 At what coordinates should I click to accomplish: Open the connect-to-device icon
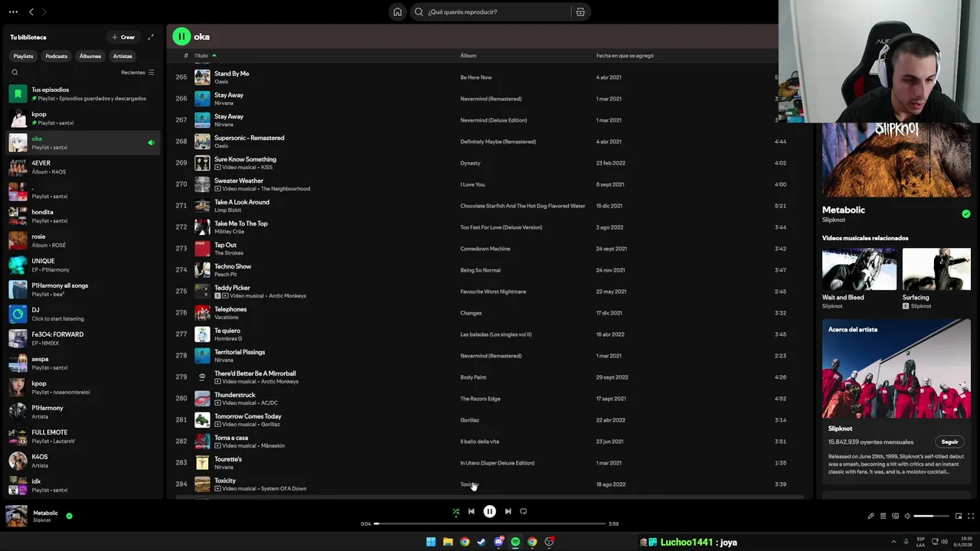[x=895, y=516]
